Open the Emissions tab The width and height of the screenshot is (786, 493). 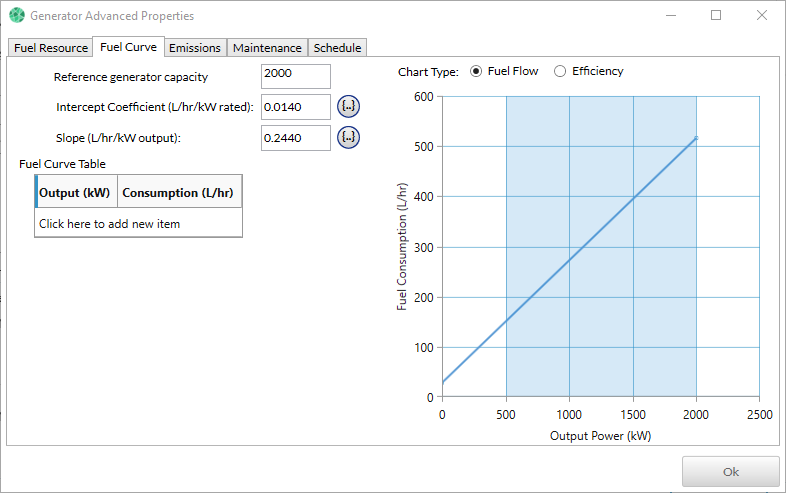(195, 48)
